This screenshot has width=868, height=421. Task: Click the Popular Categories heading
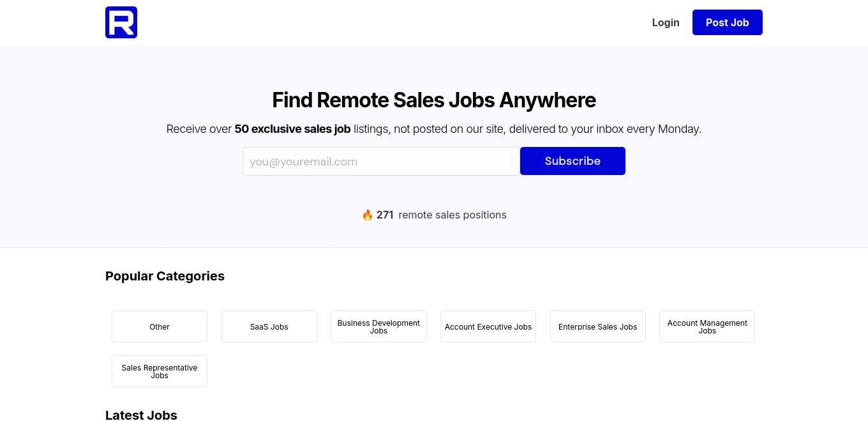click(165, 276)
